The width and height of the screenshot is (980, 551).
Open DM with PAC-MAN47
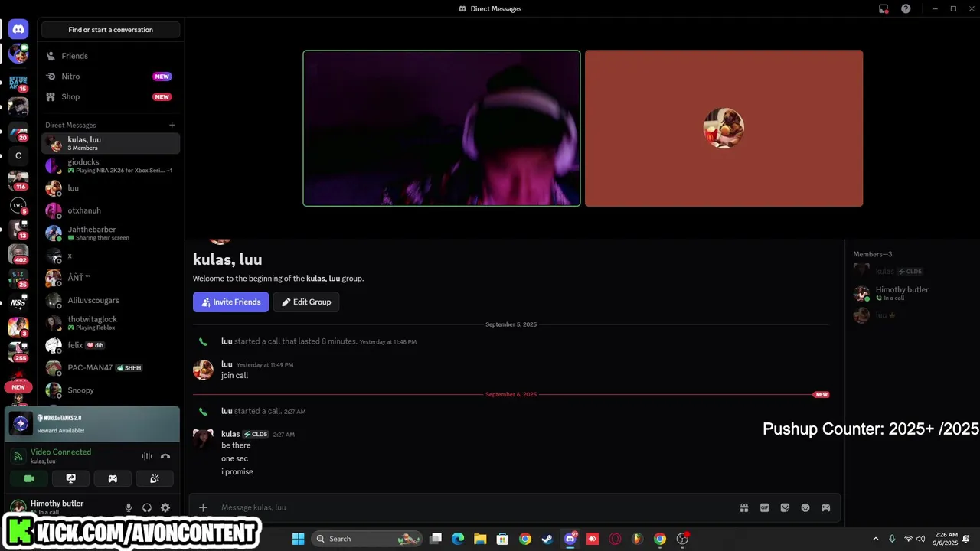110,367
